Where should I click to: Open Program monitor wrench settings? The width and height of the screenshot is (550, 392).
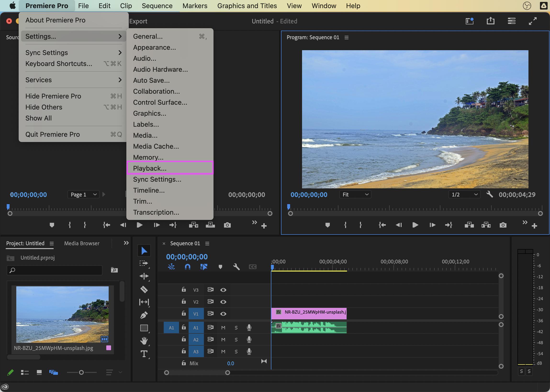pos(490,194)
